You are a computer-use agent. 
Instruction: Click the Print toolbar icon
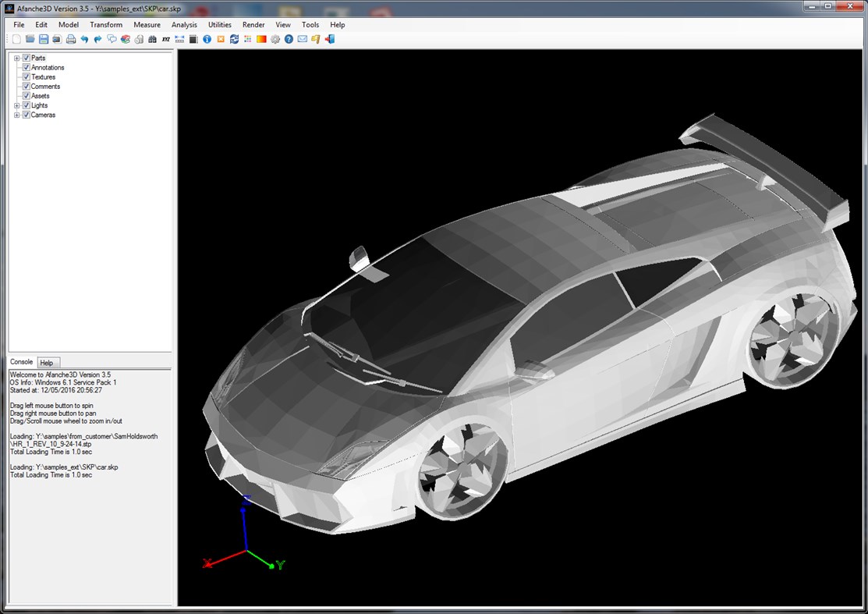(71, 39)
